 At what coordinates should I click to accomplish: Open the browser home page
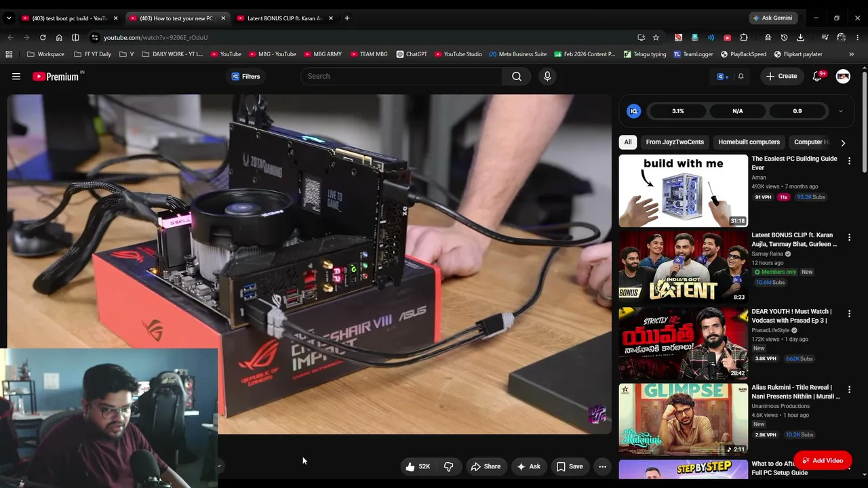(59, 37)
